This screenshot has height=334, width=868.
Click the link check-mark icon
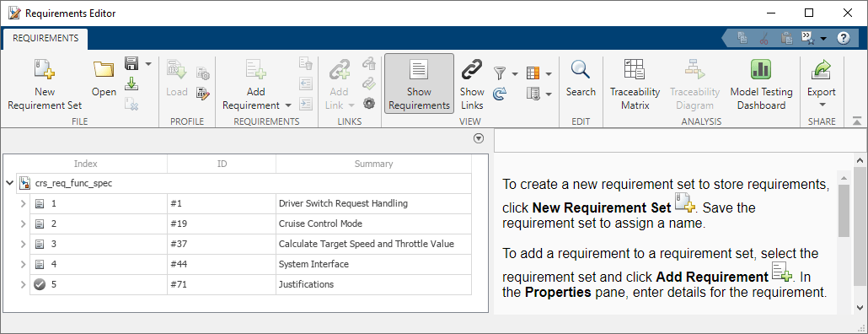368,83
